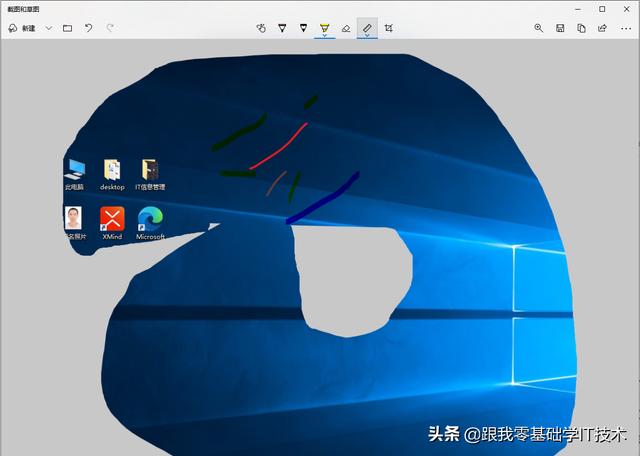The width and height of the screenshot is (640, 456).
Task: Toggle the touch writing hand icon
Action: [261, 28]
